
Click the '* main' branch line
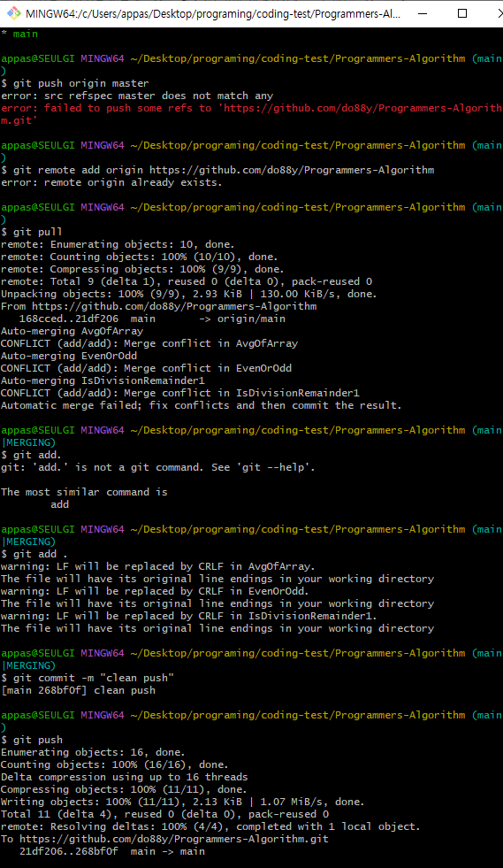pos(20,34)
